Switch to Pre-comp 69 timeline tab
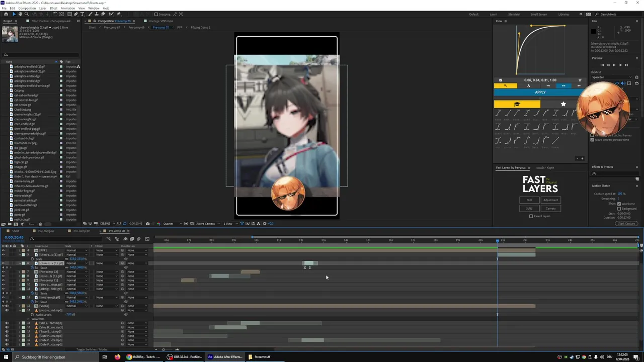The image size is (644, 362). (x=82, y=231)
